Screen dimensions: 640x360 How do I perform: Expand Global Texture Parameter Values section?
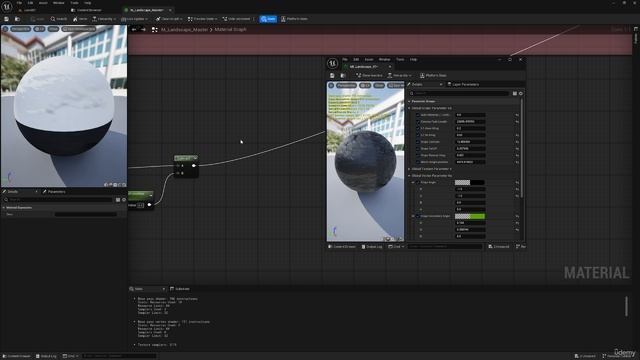(x=409, y=169)
